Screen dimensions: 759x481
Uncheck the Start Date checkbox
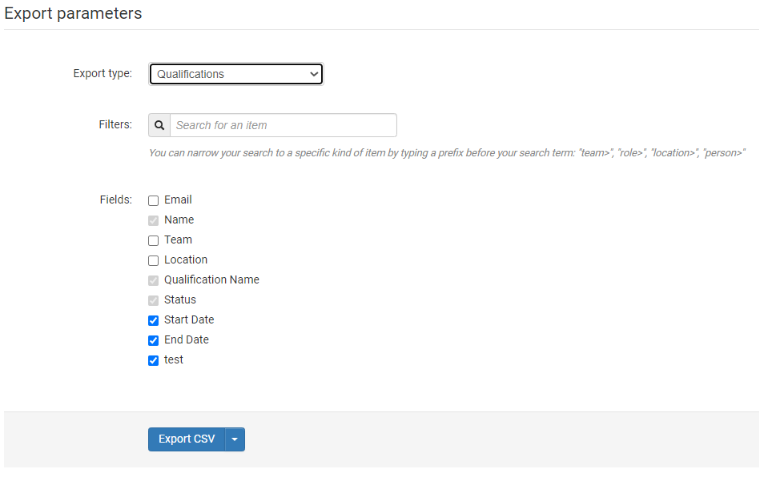(154, 321)
